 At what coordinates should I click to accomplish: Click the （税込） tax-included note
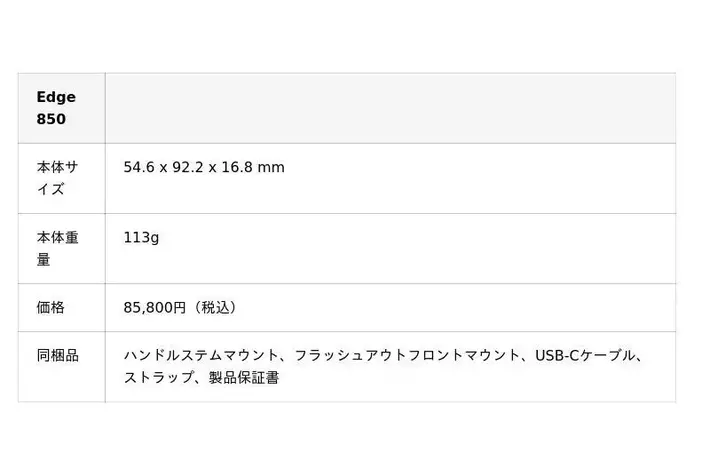[214, 308]
